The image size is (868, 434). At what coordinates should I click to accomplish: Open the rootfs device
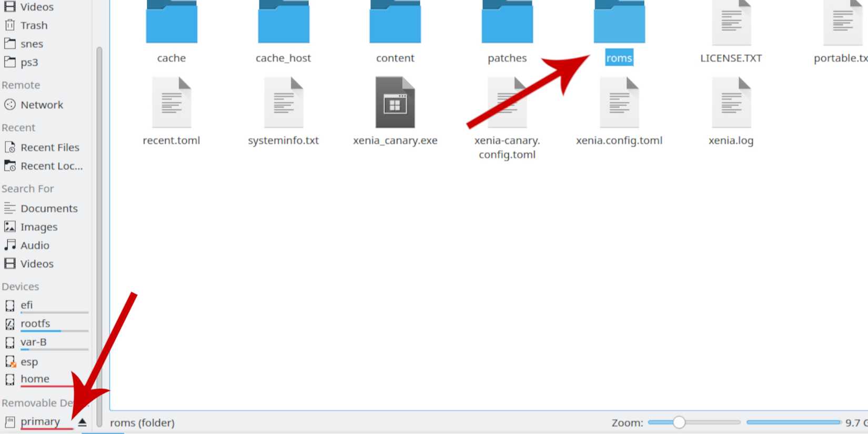(35, 324)
